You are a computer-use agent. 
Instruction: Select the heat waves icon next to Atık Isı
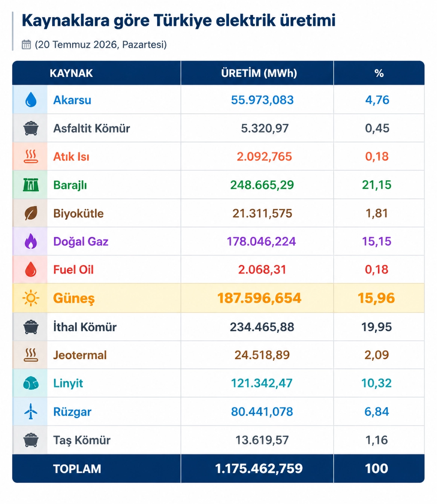[x=31, y=156]
